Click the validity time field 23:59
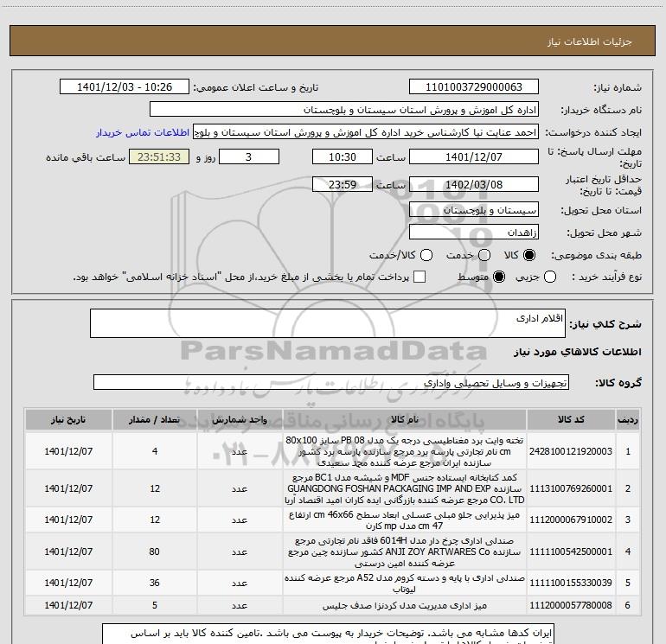This screenshot has width=666, height=644. [343, 184]
